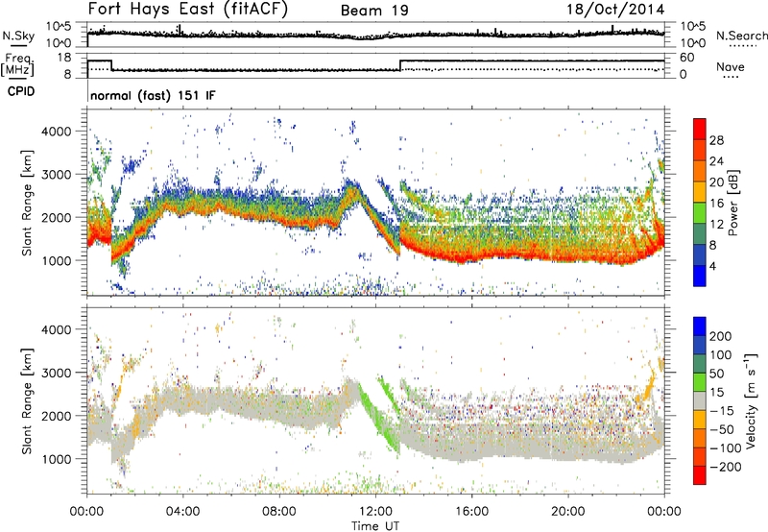Viewport: 768px width, 532px height.
Task: Click the 'Freq. [MHz]' axis label
Action: (17, 65)
